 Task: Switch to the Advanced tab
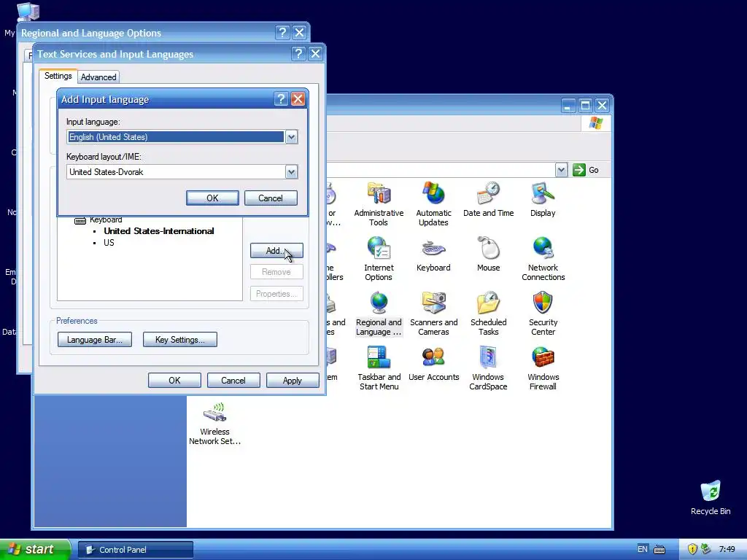pos(98,77)
